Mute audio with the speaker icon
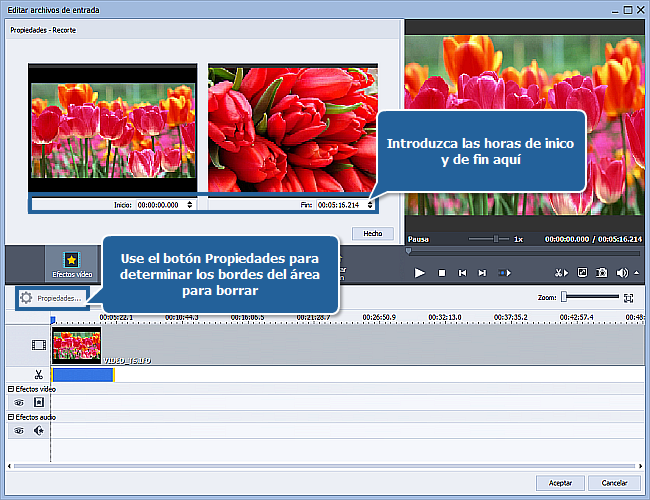 (622, 272)
